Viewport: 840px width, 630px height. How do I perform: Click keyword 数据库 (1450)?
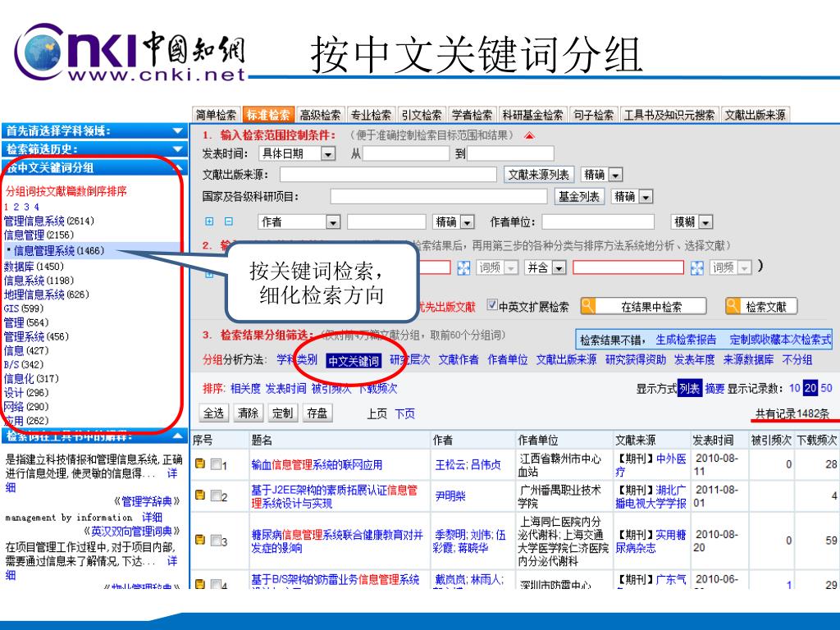point(34,267)
